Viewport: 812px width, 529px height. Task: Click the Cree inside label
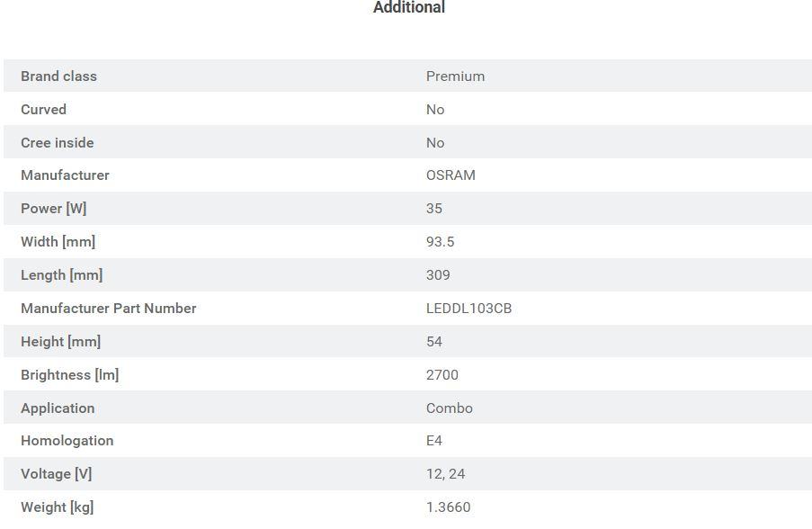click(x=57, y=143)
